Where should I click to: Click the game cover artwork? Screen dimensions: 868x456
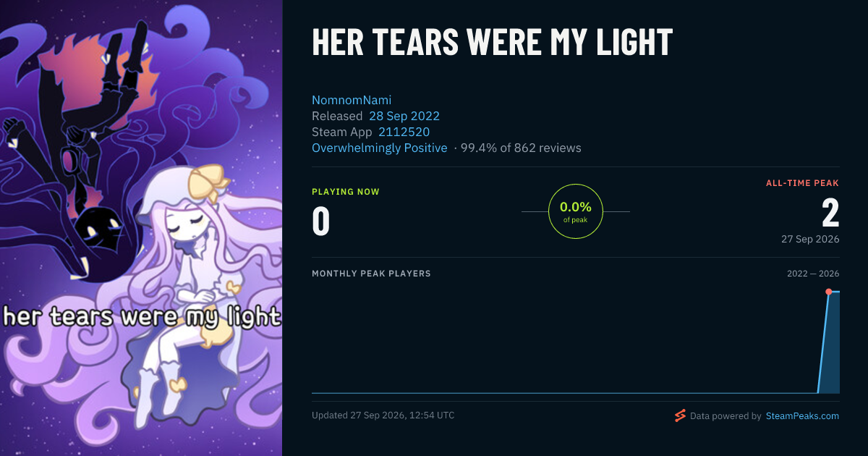(141, 228)
